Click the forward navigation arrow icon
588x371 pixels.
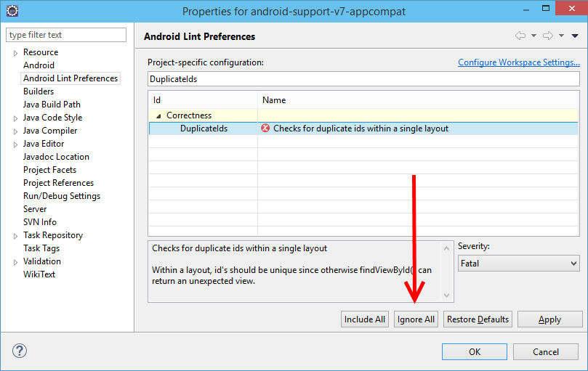[547, 36]
